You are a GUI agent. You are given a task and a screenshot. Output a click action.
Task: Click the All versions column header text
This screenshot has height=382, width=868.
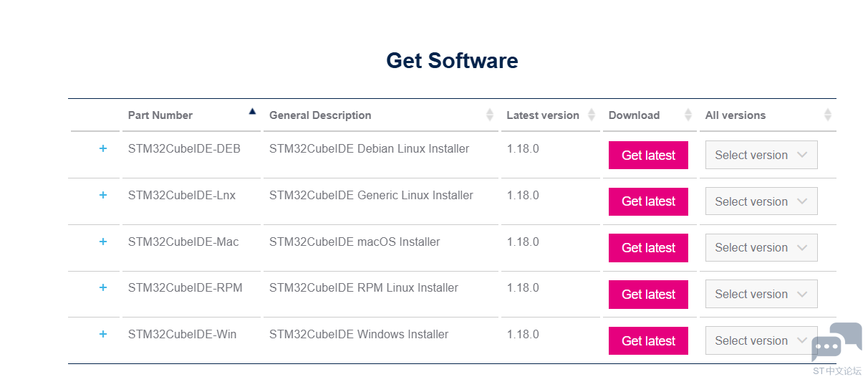pos(736,115)
